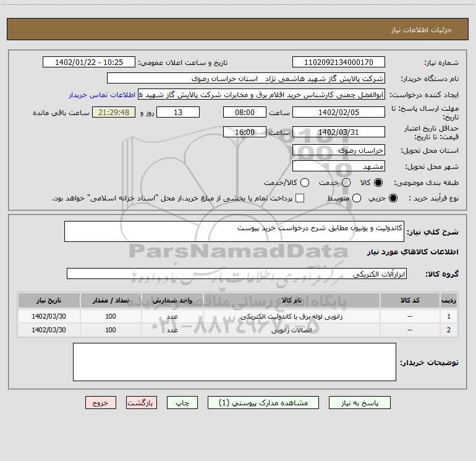Screen dimensions: 476x461
Task: Click the تعداد / مقدار column header
Action: pos(111,300)
